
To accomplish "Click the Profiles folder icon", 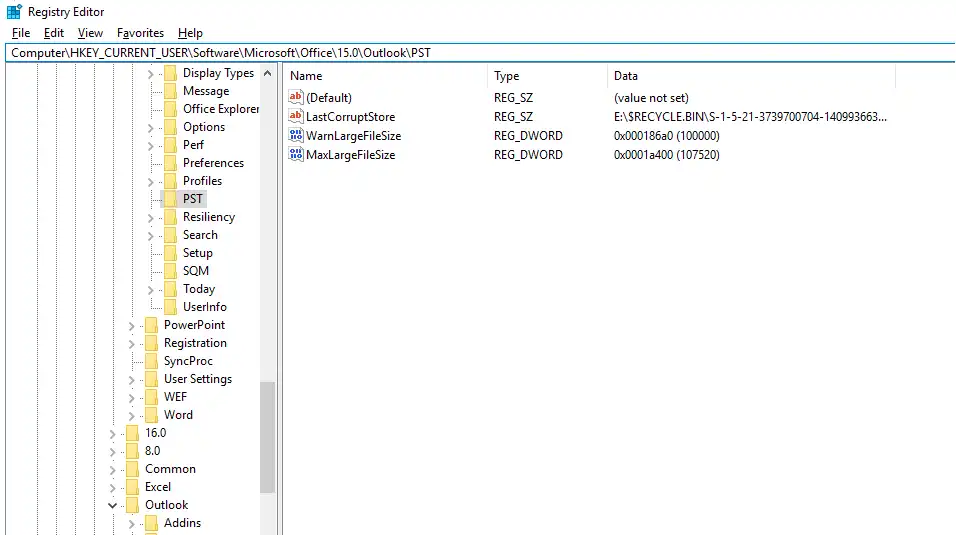I will 171,181.
